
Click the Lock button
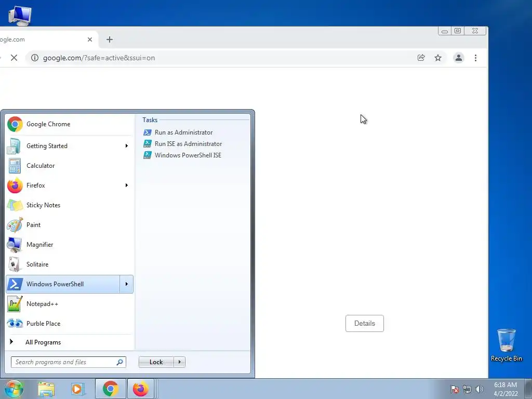pos(156,362)
